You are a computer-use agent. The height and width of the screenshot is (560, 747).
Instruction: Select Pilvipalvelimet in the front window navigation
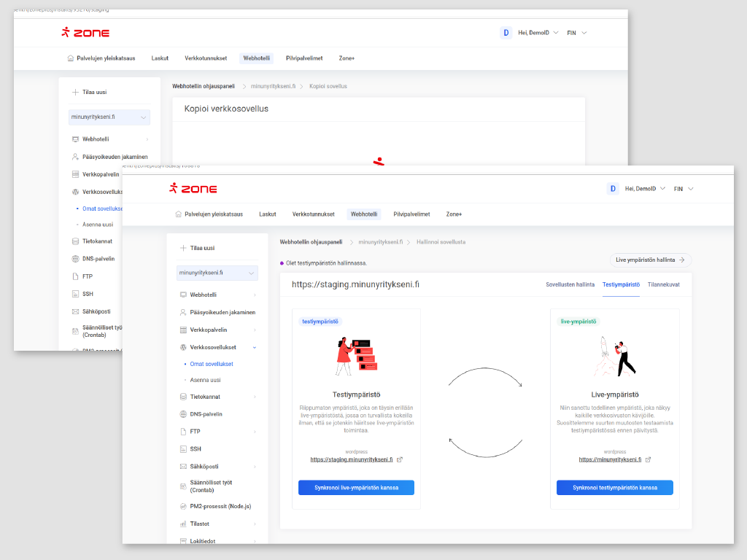click(x=411, y=214)
